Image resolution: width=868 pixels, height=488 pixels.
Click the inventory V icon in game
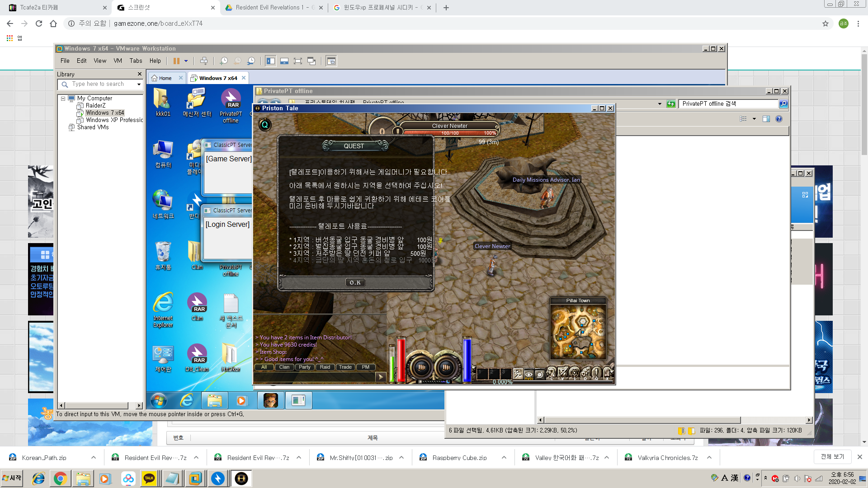(x=562, y=373)
